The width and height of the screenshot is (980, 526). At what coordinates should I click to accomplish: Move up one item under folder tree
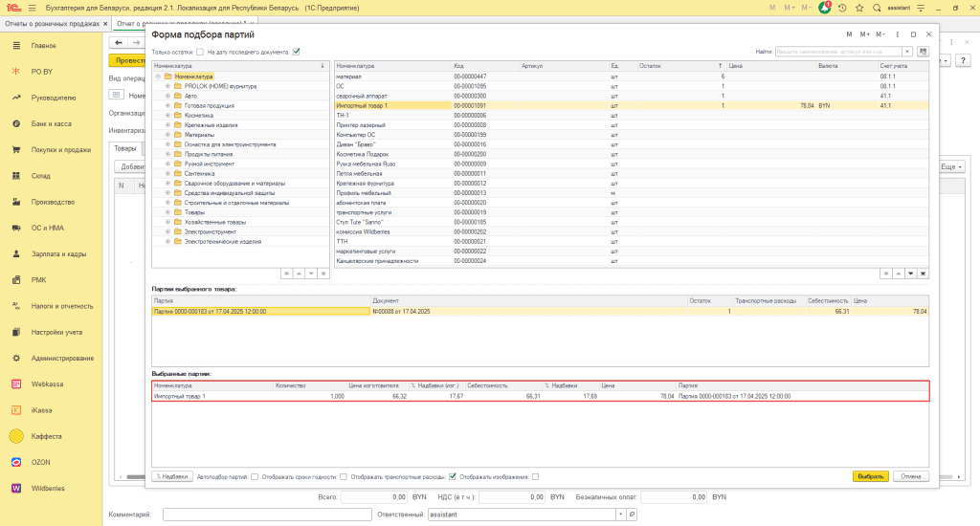click(299, 274)
